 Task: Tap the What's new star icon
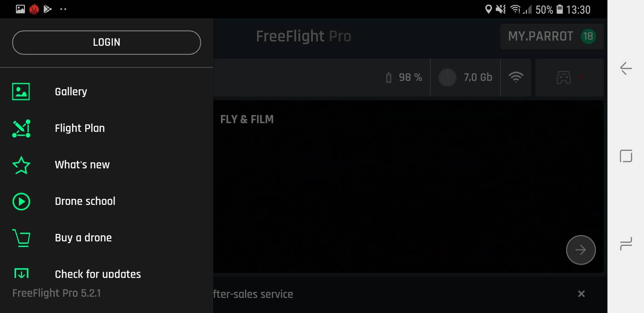coord(21,165)
